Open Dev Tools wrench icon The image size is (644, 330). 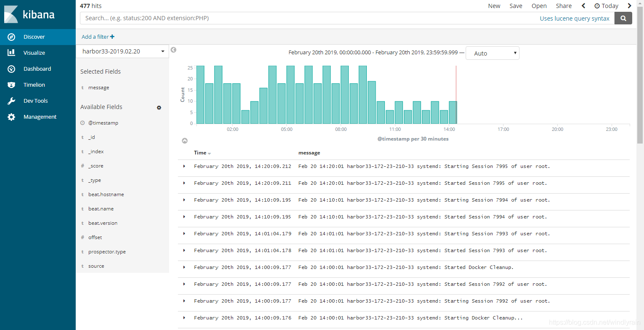(x=11, y=101)
